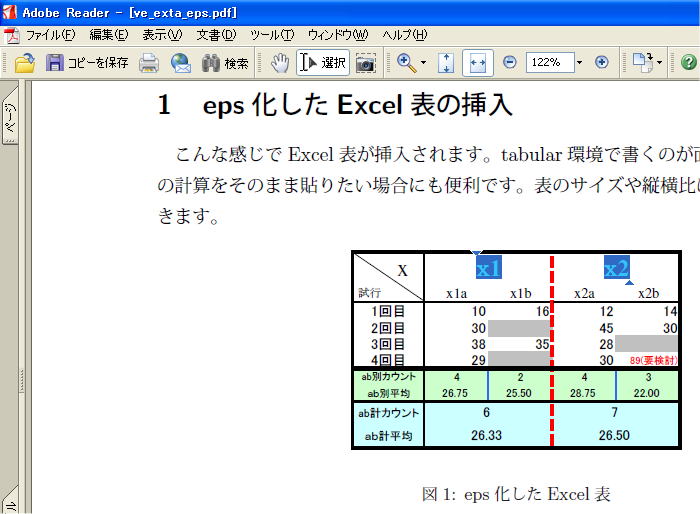The width and height of the screenshot is (700, 514).
Task: Open the zoom percentage dropdown arrow
Action: (x=579, y=62)
